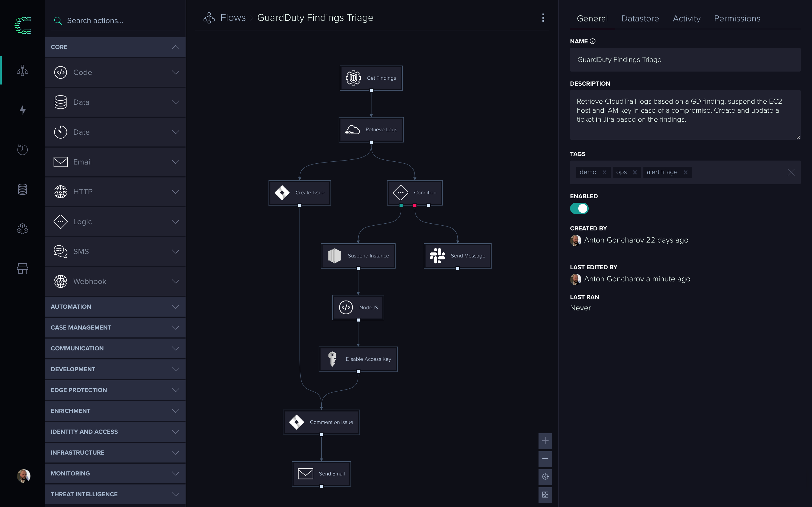Viewport: 812px width, 507px height.
Task: Open the marketplace storefront sidebar icon
Action: tap(23, 268)
